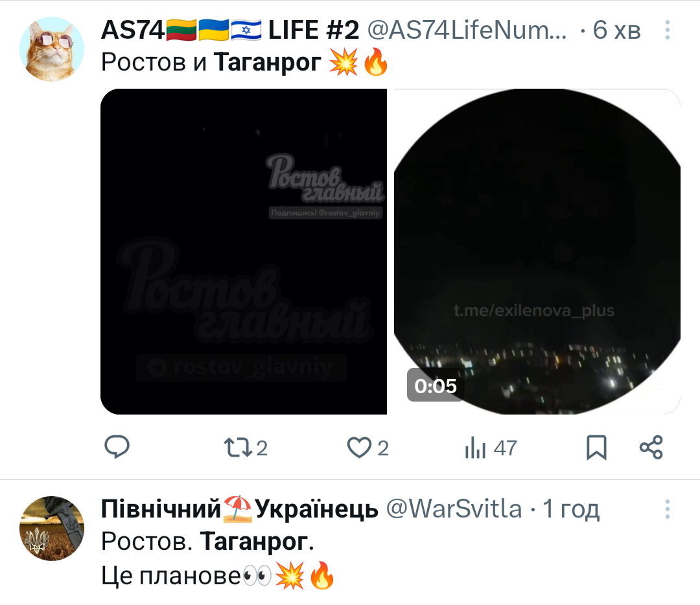This screenshot has height=605, width=700.
Task: Like the AS74 LIFE #2 tweet
Action: tap(368, 448)
